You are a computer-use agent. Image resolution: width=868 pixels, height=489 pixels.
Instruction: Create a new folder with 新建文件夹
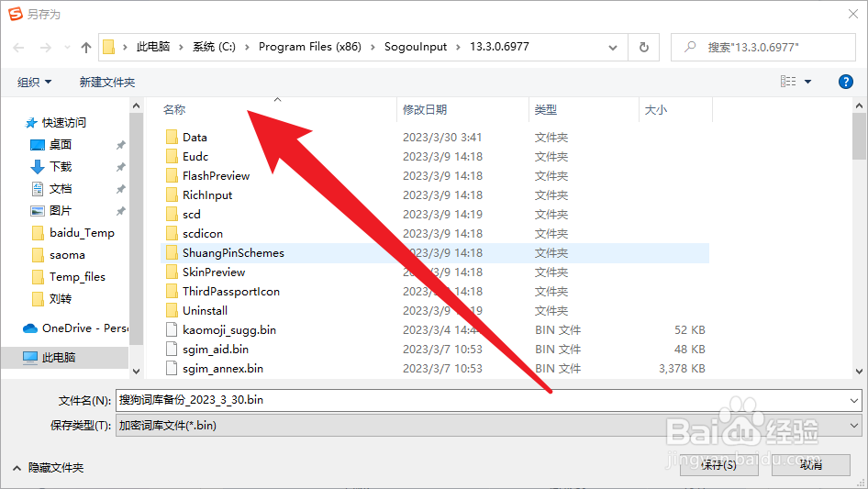[106, 82]
